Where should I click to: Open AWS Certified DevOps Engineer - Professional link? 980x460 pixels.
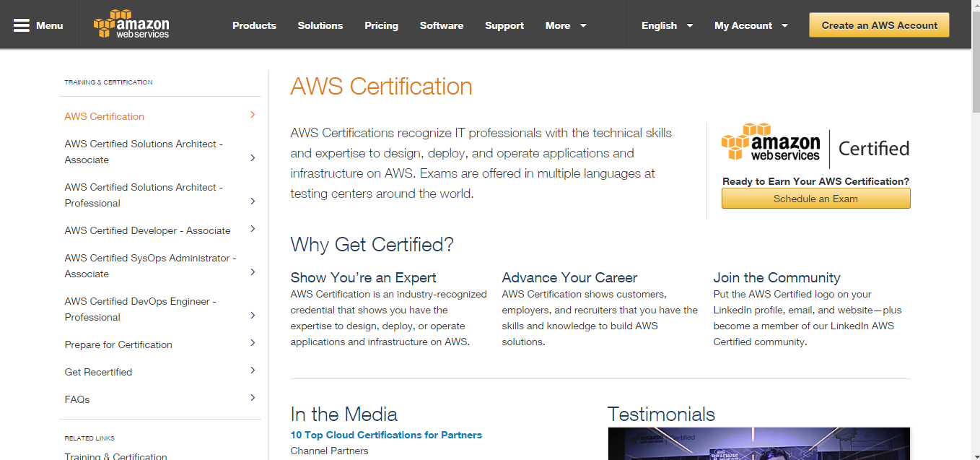141,309
